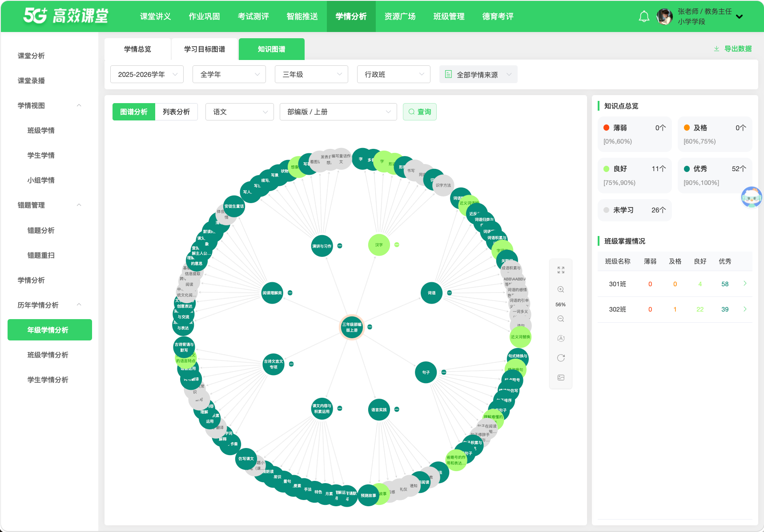Switch to the 学习目标图谱 tab
Screen dimensions: 764x532
(x=205, y=49)
